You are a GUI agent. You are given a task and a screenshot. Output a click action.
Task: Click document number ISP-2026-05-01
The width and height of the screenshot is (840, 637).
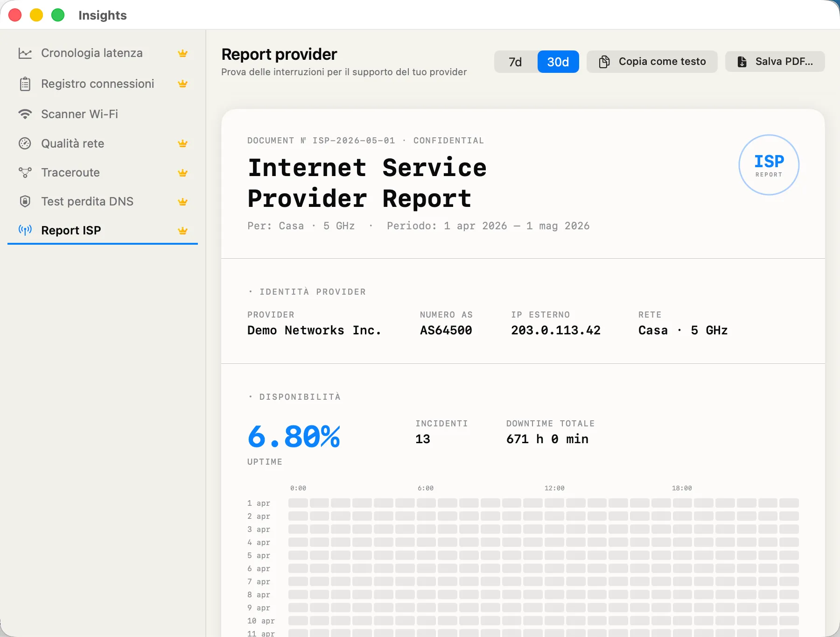click(x=354, y=141)
